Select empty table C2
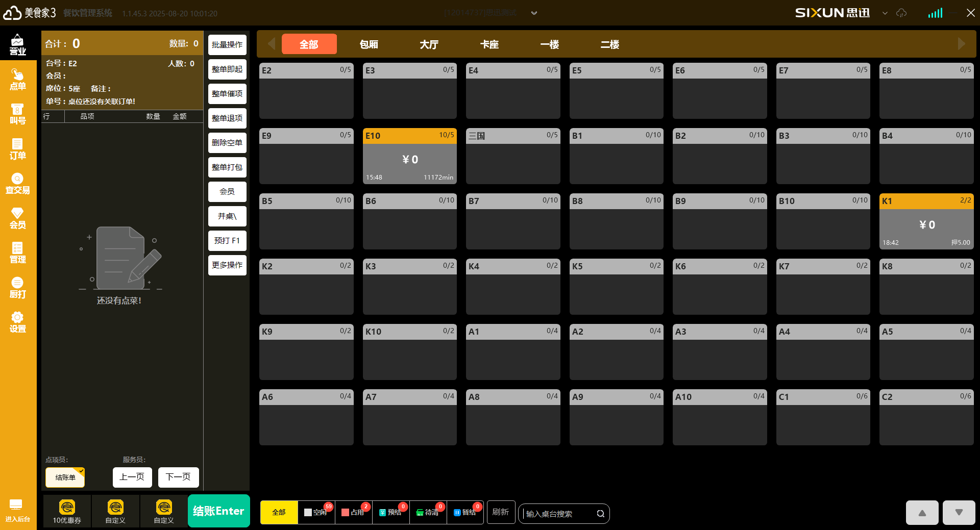This screenshot has height=530, width=980. coord(926,417)
